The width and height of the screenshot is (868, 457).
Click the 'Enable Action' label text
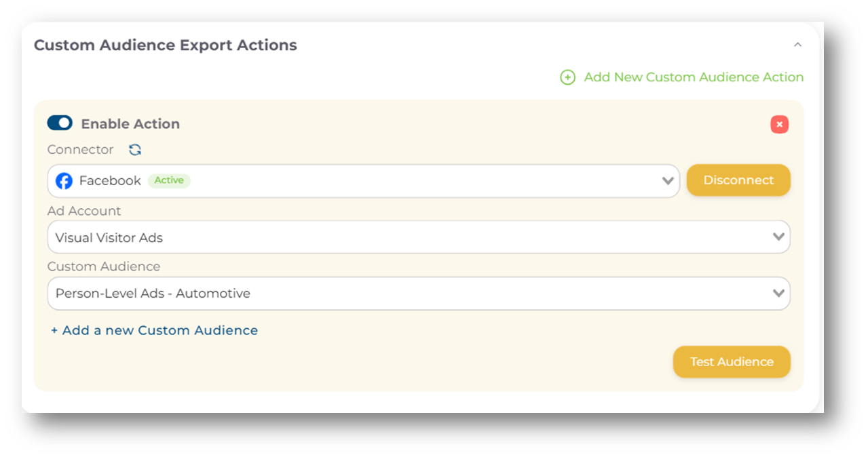130,124
